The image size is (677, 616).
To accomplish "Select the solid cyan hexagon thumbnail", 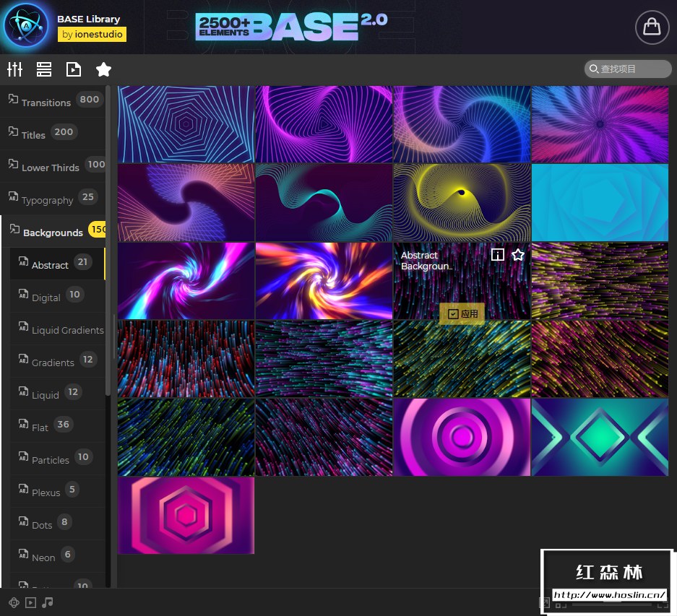I will point(600,202).
